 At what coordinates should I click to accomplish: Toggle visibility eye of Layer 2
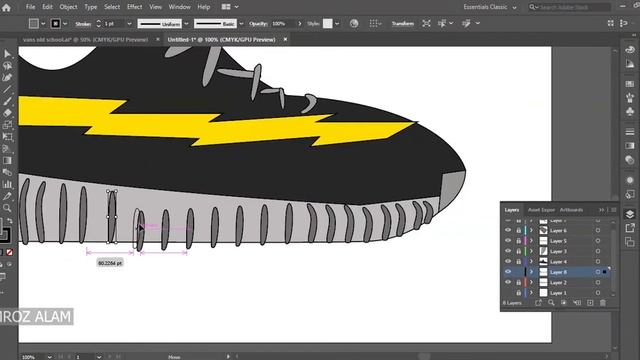tap(508, 282)
